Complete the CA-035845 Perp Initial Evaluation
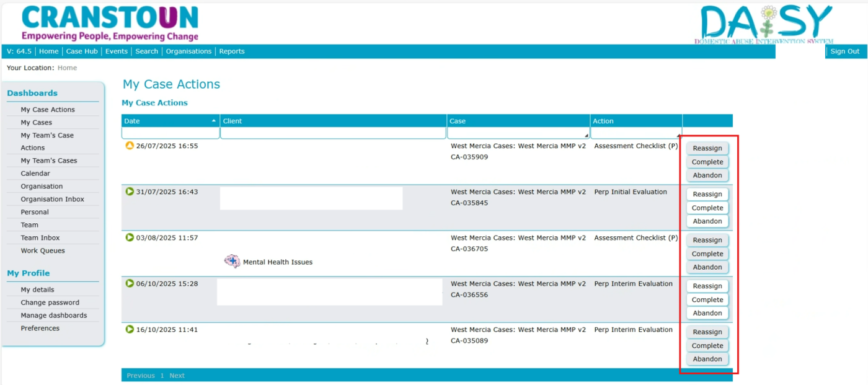 tap(707, 208)
